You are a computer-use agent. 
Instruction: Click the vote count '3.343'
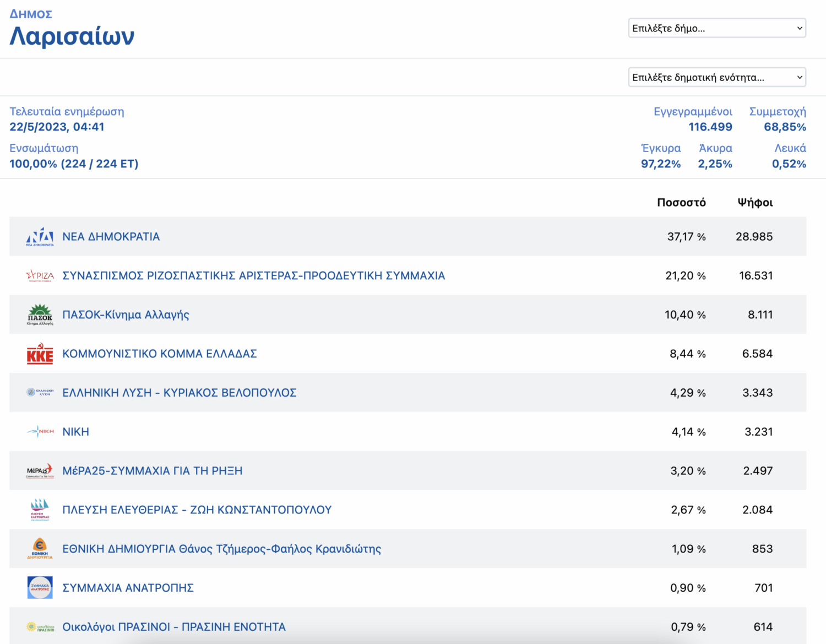point(758,393)
